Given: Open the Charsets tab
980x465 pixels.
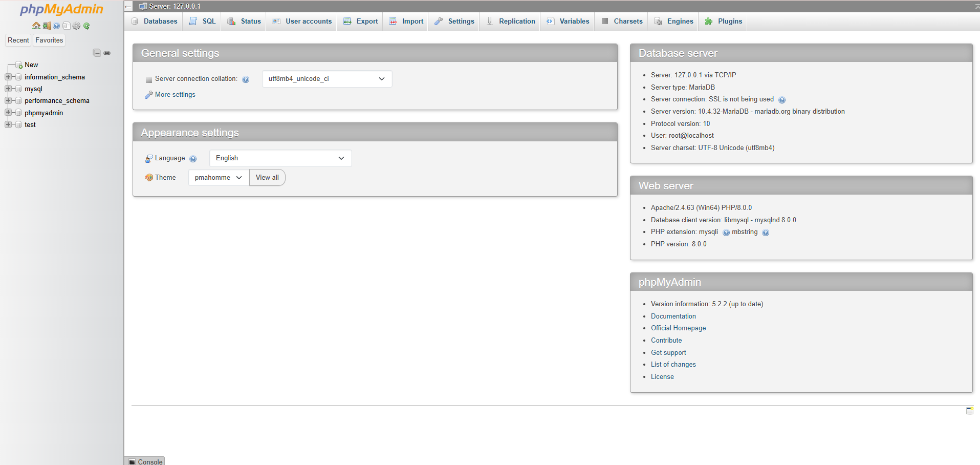Looking at the screenshot, I should coord(621,22).
